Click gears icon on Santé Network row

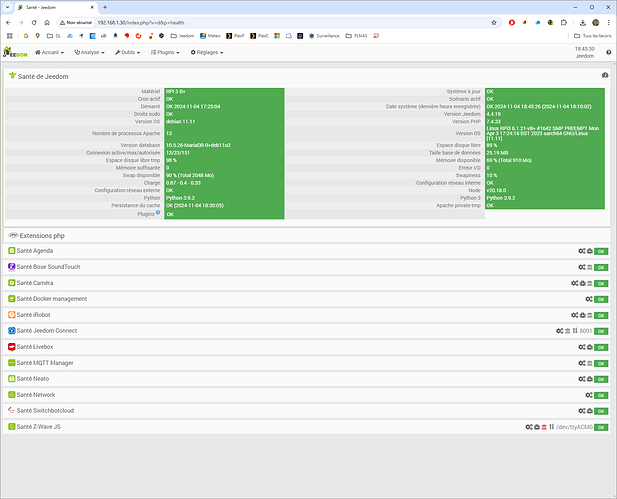point(589,395)
